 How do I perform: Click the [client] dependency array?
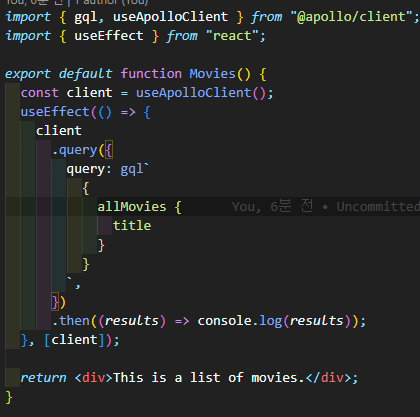tap(74, 340)
